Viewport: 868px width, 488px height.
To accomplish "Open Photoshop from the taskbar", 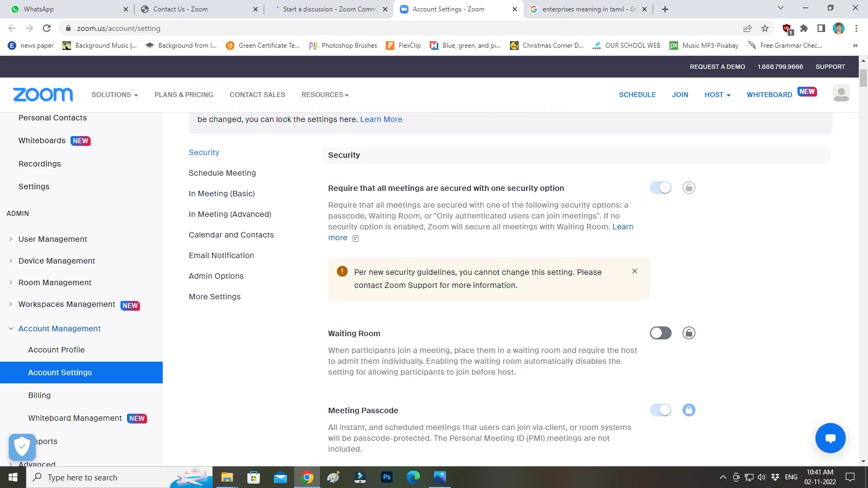I will [387, 477].
